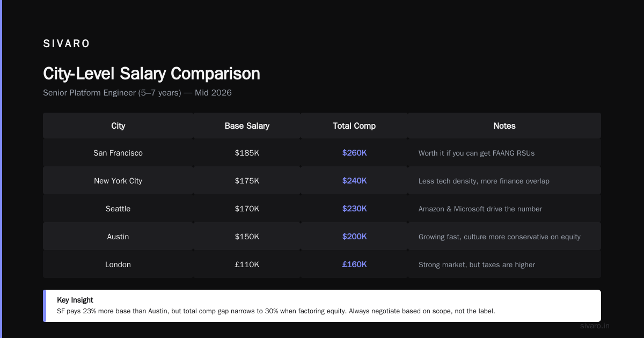Click the £160K total comp value
Image resolution: width=644 pixels, height=338 pixels.
pyautogui.click(x=354, y=264)
